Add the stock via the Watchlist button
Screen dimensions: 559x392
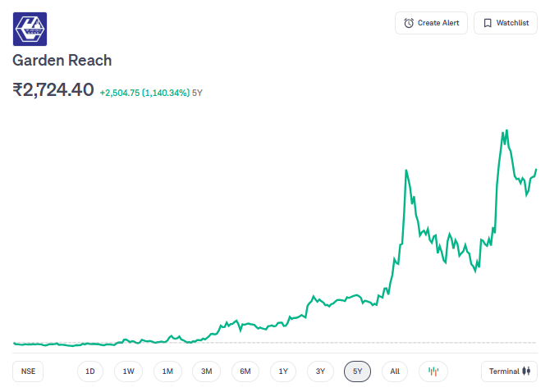(505, 23)
